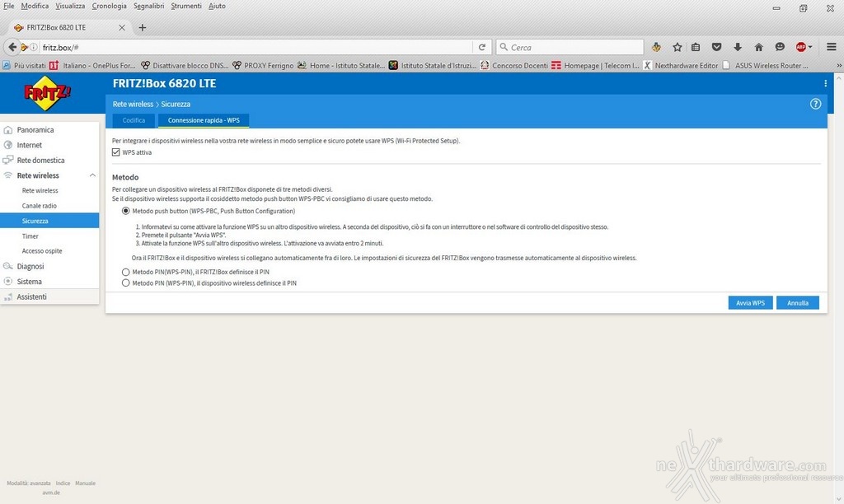Open Rete wireless submenu item
The image size is (844, 504).
[40, 190]
